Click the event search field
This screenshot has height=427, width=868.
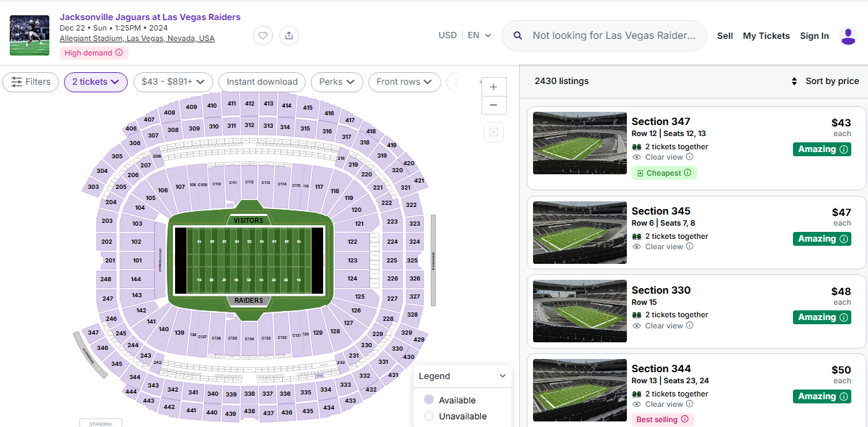[x=614, y=35]
